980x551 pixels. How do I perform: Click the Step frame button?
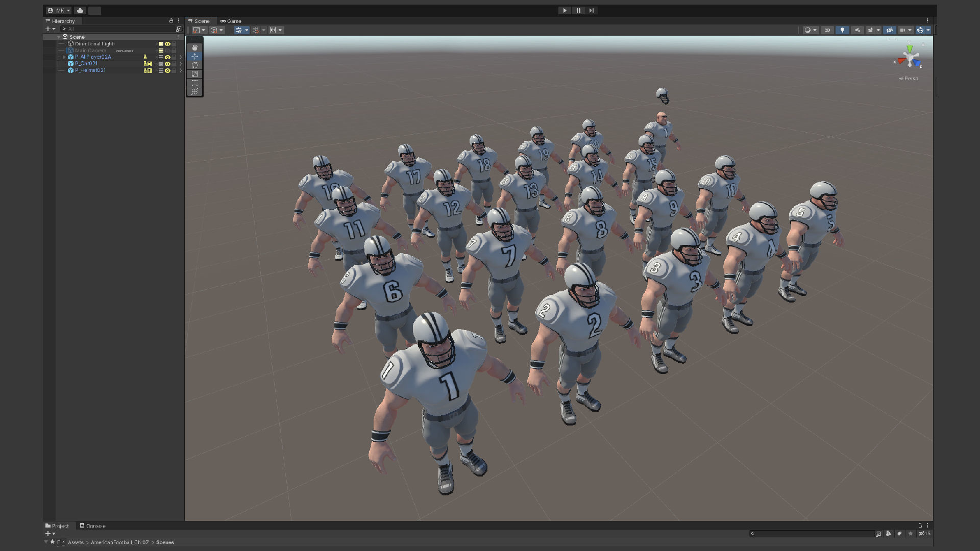(x=592, y=10)
